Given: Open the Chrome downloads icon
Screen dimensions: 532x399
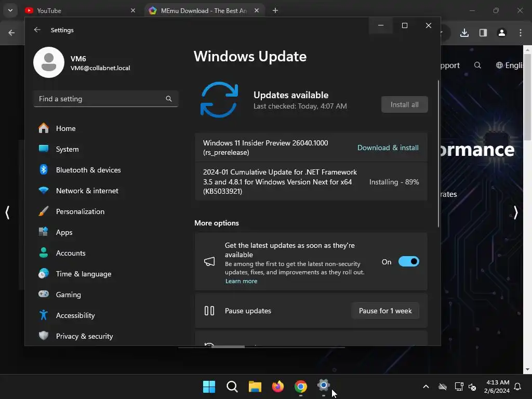Looking at the screenshot, I should [x=464, y=33].
